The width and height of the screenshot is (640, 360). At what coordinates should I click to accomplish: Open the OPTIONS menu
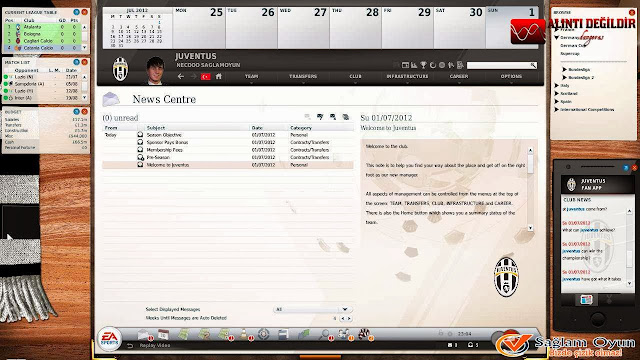click(x=511, y=76)
